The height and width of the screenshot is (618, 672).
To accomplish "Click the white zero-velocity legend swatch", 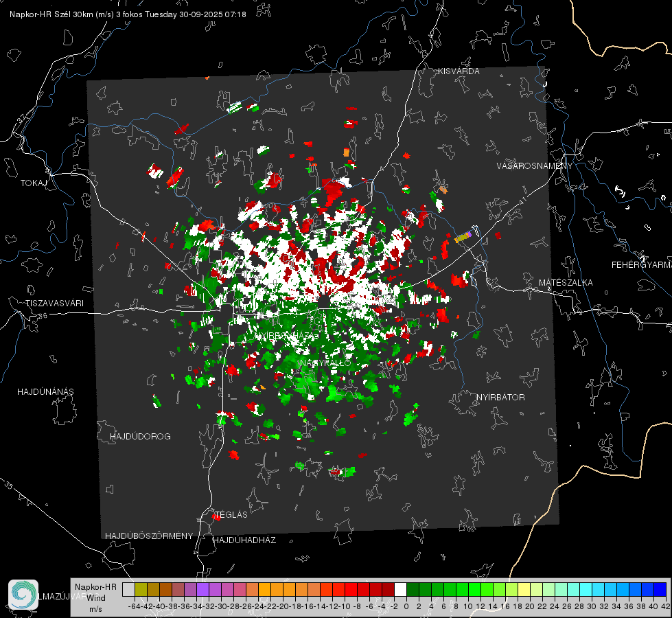I will [400, 589].
